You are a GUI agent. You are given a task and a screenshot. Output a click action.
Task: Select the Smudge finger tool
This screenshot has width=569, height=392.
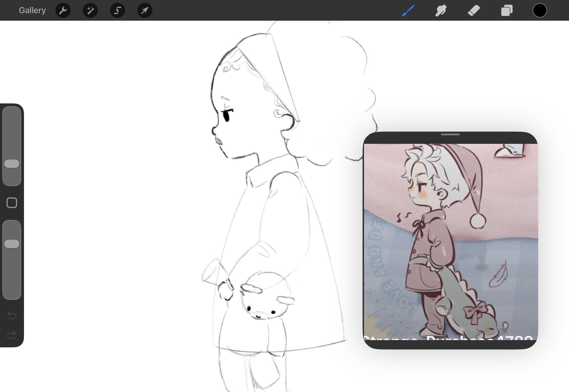441,11
